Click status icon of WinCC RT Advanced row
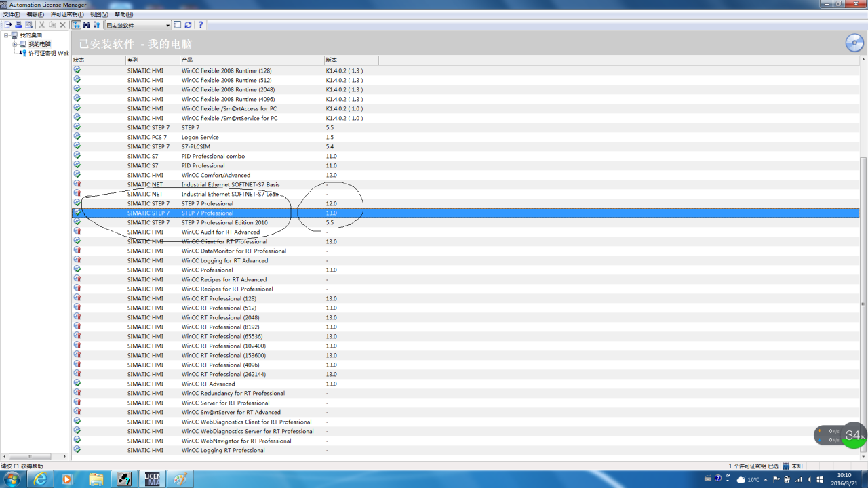 (77, 384)
